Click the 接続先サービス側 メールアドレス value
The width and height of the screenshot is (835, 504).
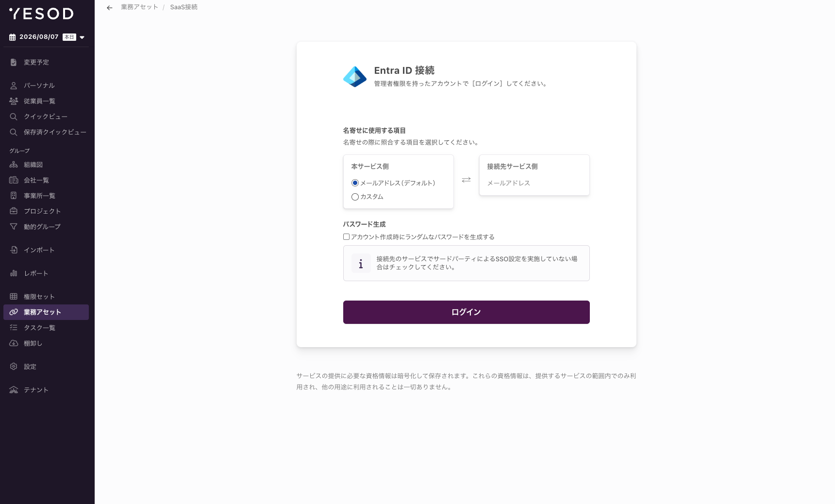tap(509, 183)
